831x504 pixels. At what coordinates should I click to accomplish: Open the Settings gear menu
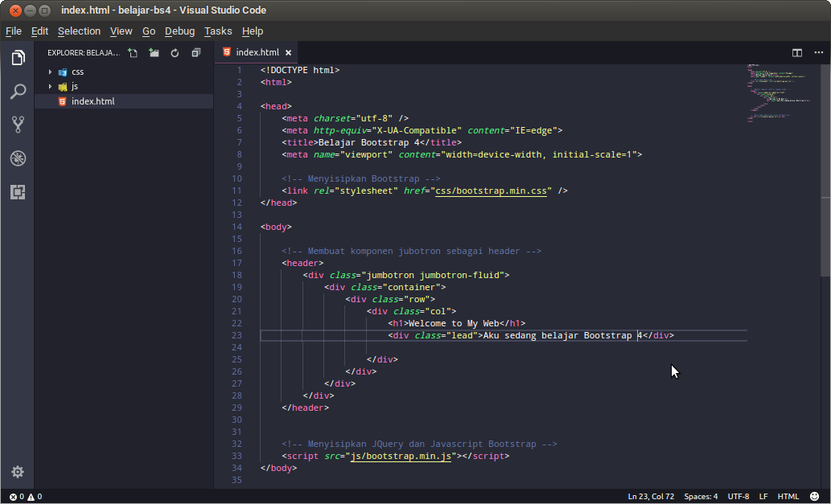(18, 472)
